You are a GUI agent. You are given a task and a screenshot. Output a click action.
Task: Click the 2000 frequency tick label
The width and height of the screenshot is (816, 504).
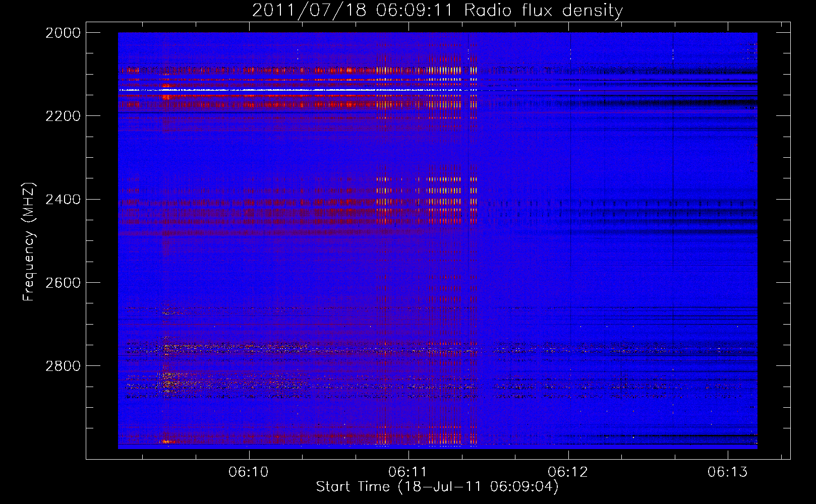tap(63, 33)
